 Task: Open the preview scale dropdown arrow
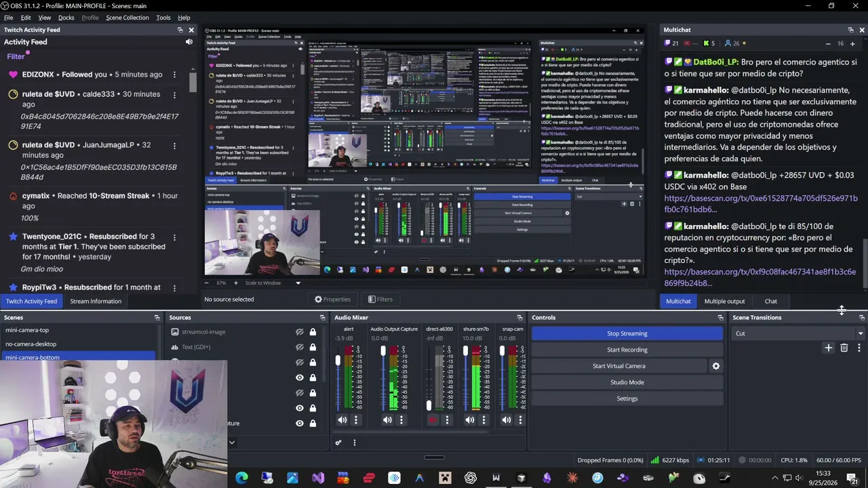(x=298, y=283)
